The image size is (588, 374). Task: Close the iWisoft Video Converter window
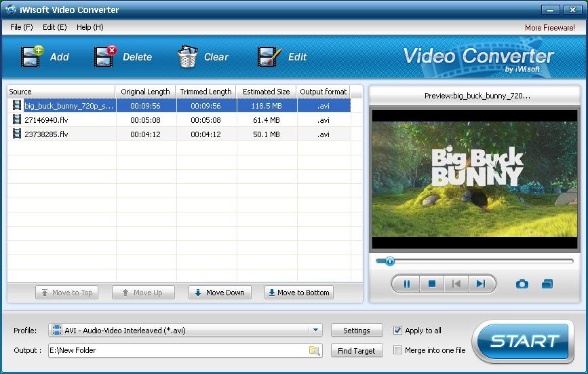click(572, 10)
